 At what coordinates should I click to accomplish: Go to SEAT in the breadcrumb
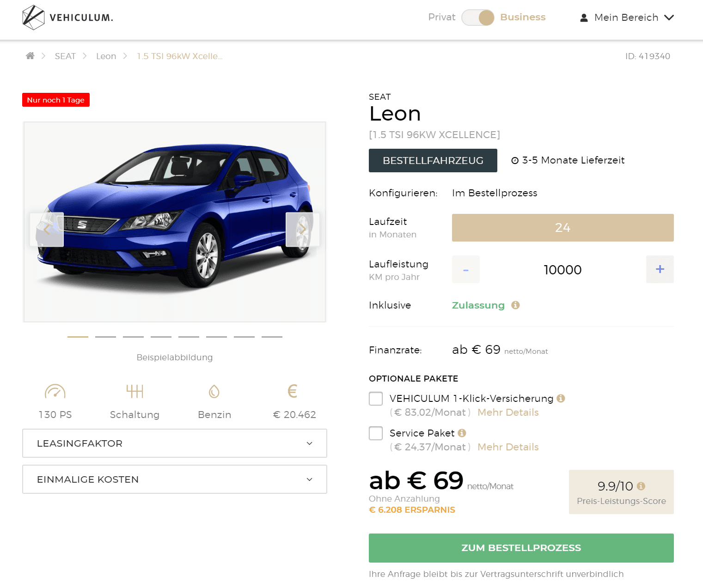(x=65, y=56)
